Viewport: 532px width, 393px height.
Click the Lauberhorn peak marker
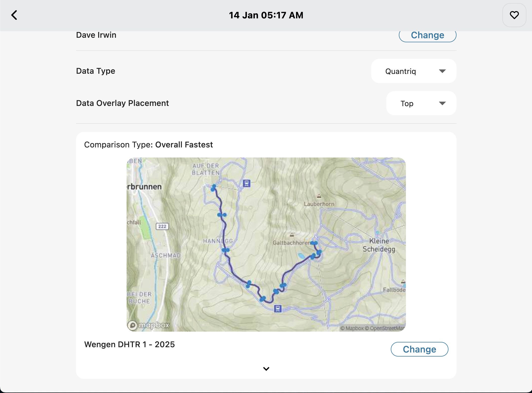[319, 196]
